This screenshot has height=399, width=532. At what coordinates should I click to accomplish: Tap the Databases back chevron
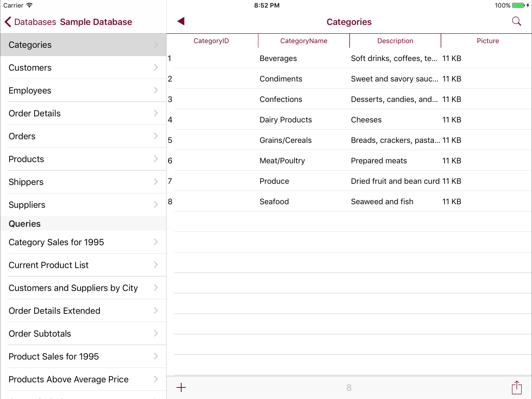click(x=8, y=22)
